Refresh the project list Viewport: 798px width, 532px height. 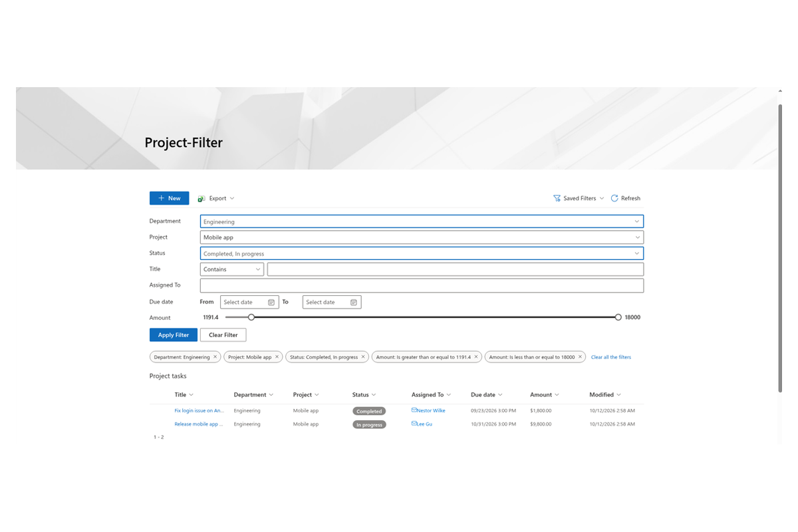pos(626,198)
